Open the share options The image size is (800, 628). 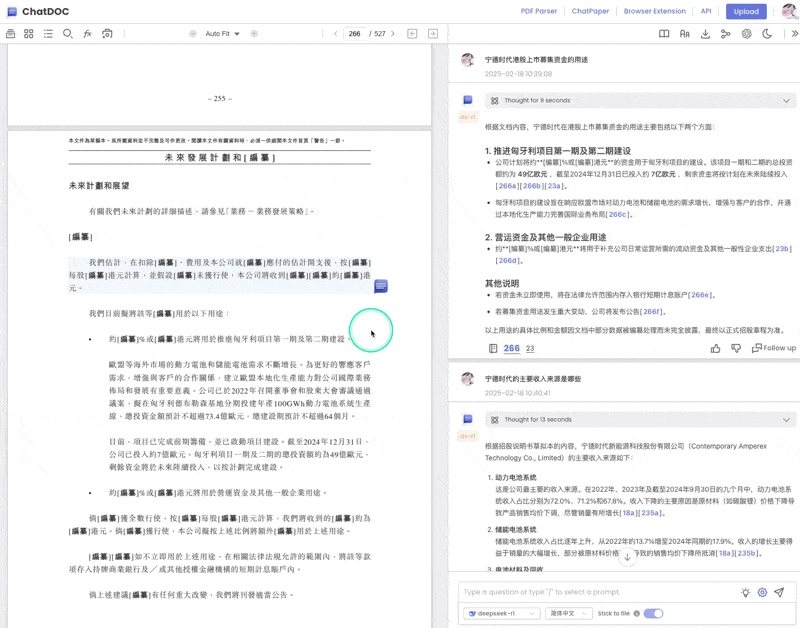tap(725, 33)
